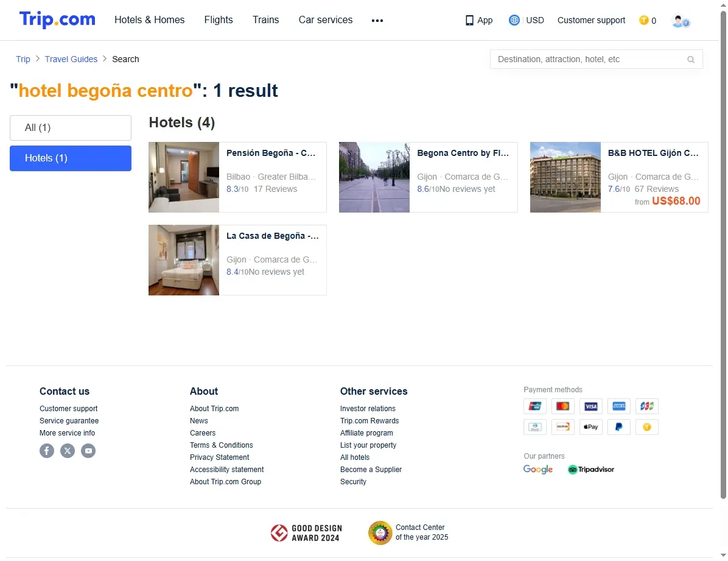Open footer Customer support link

tap(69, 409)
